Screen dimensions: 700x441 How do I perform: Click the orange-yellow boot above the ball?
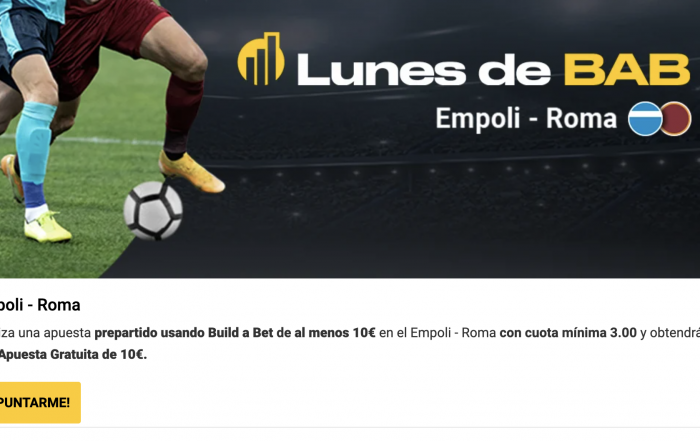191,172
